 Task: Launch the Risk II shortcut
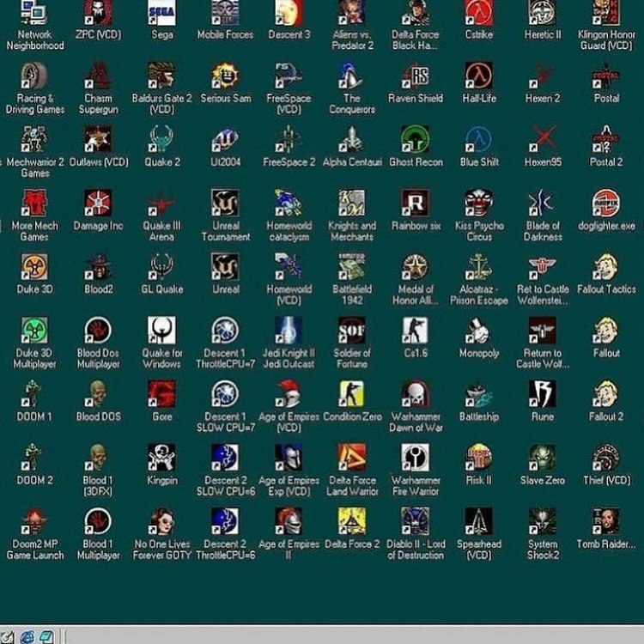pos(479,458)
